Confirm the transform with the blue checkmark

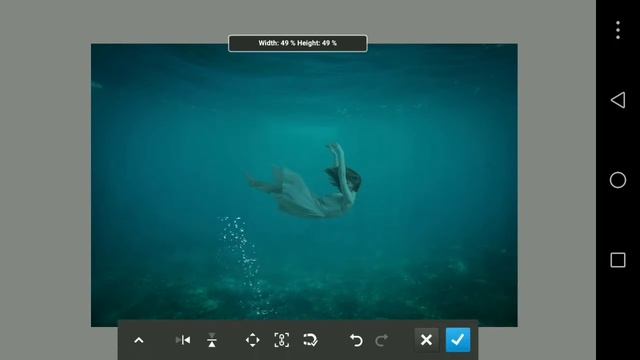click(x=458, y=340)
